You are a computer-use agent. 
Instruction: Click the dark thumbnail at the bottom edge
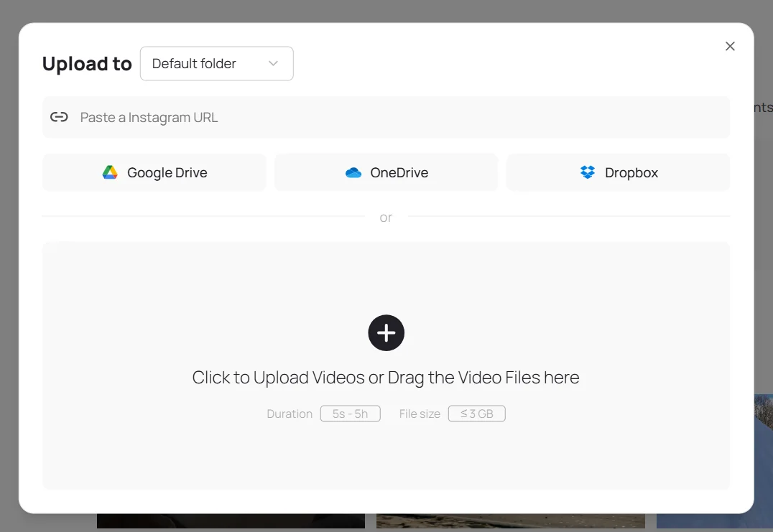coord(230,524)
